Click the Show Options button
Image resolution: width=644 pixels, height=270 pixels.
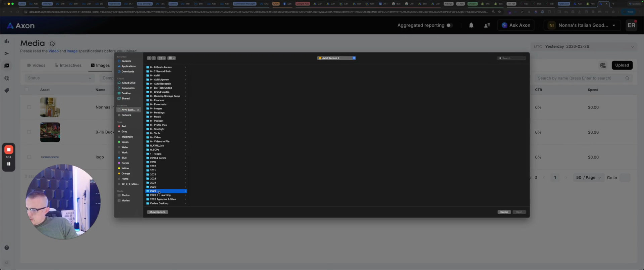[x=157, y=212]
